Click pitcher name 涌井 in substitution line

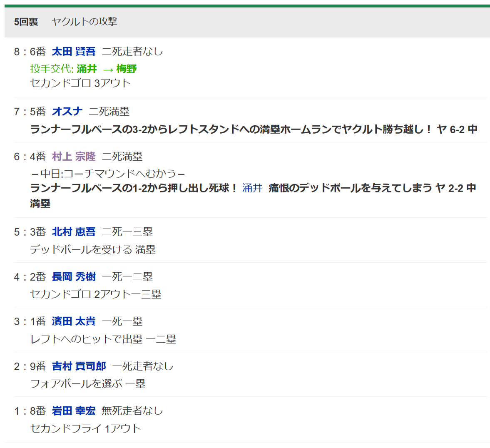87,69
